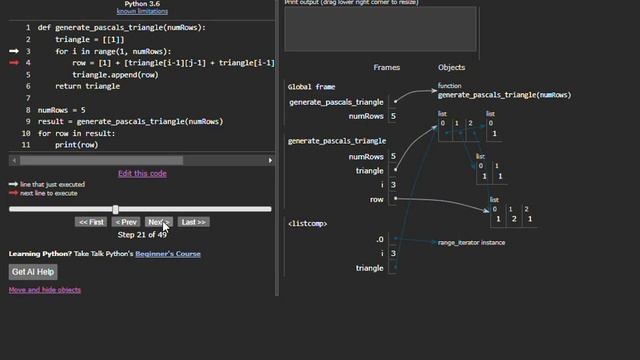Click code line 2 triangle = [[1]]
This screenshot has height=360, width=640.
tap(89, 39)
